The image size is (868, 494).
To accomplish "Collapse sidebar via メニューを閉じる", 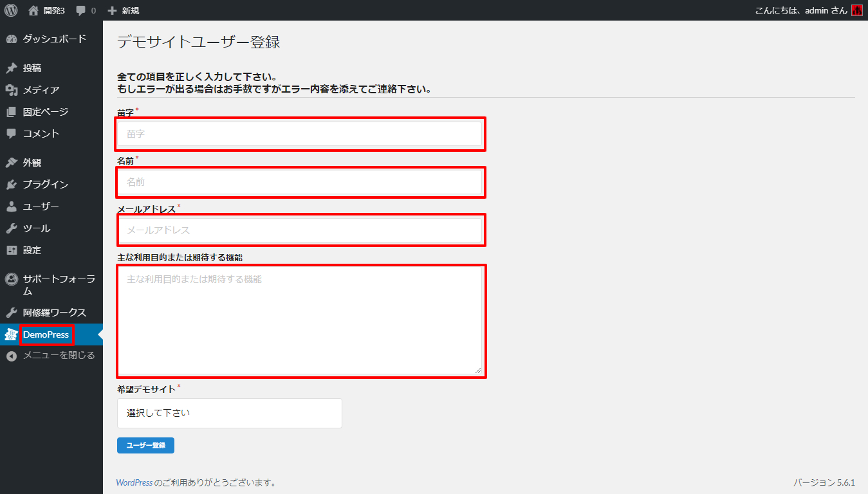I will pos(51,356).
